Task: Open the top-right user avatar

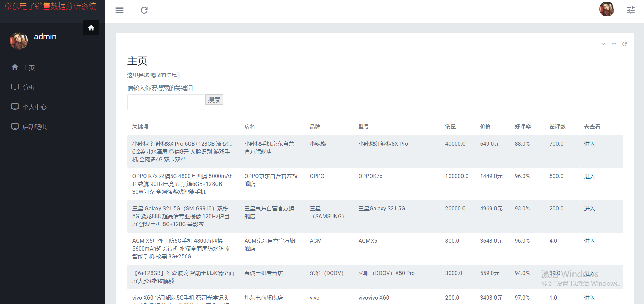Action: [607, 9]
